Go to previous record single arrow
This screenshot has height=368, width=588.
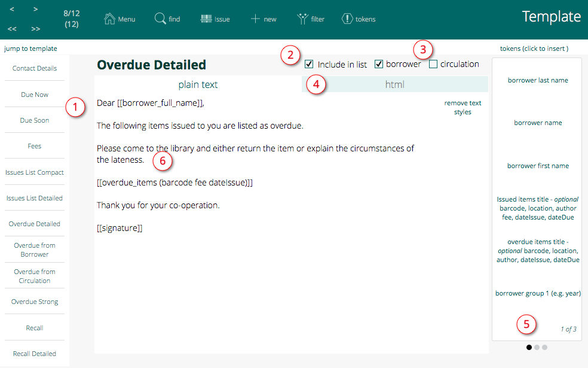click(x=12, y=9)
